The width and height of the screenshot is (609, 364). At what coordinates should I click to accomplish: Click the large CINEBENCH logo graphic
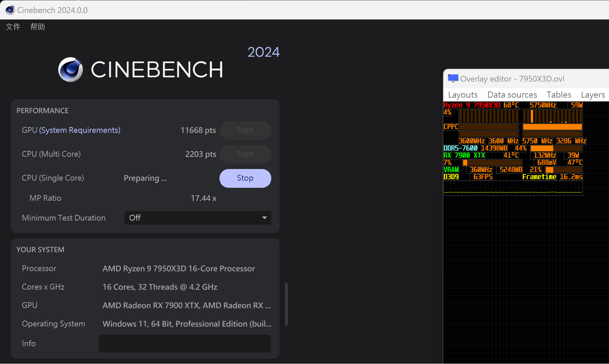click(x=70, y=70)
